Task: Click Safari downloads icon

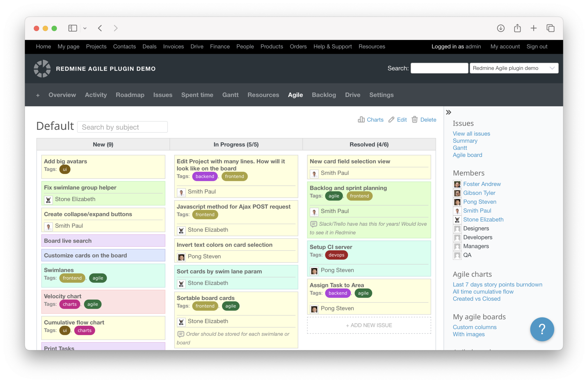Action: (x=501, y=28)
